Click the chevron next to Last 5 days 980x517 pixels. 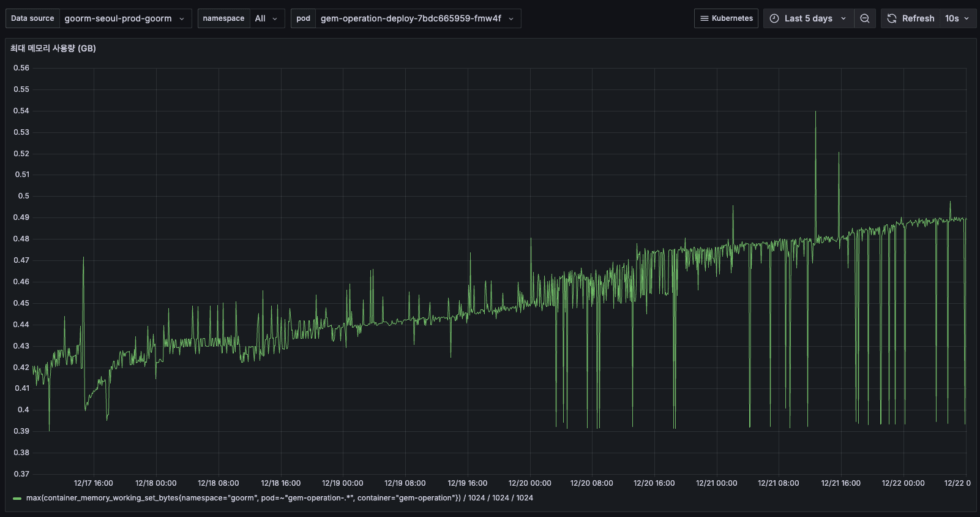pos(843,18)
